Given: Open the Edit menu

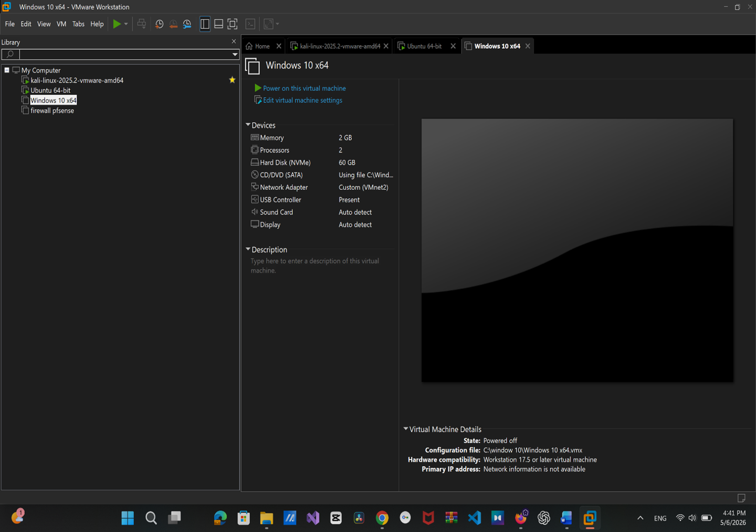Looking at the screenshot, I should point(26,24).
